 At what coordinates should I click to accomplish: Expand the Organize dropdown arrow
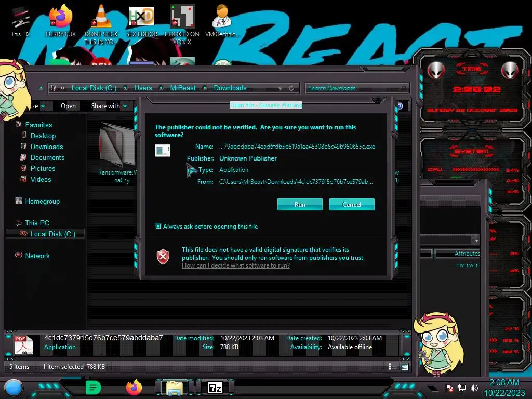tap(43, 106)
